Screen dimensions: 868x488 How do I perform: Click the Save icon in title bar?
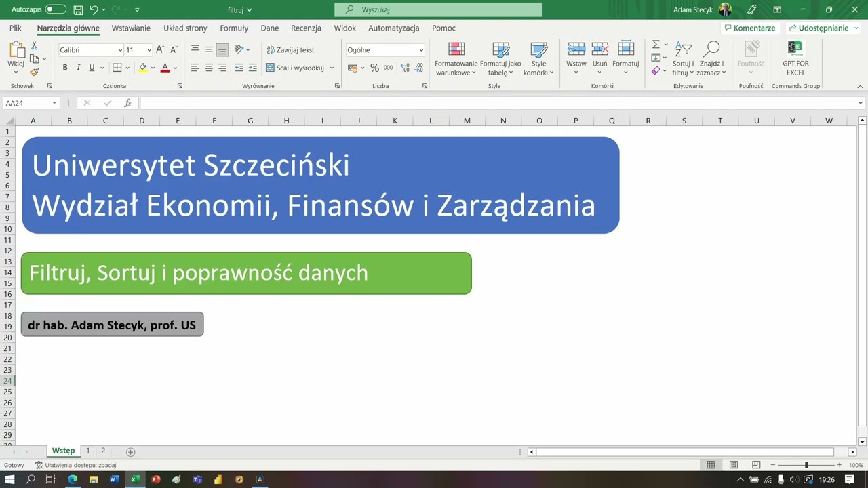coord(78,9)
